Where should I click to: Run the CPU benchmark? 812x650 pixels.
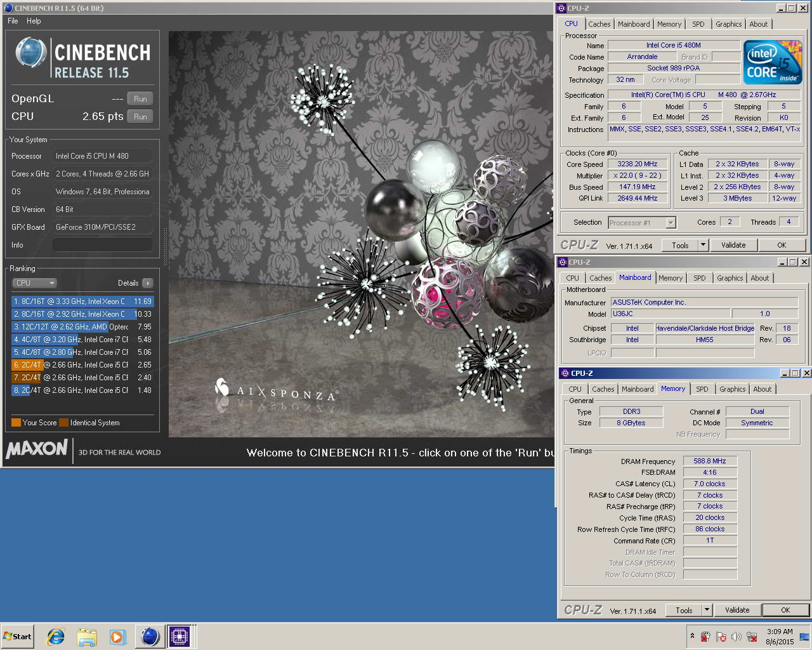140,117
